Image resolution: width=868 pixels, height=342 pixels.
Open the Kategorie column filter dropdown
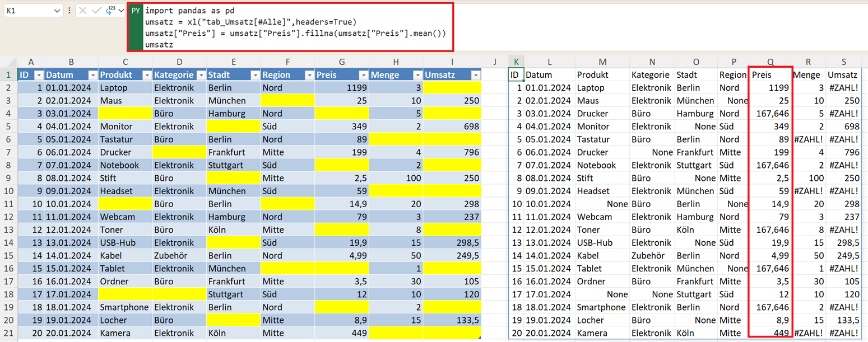[x=201, y=75]
